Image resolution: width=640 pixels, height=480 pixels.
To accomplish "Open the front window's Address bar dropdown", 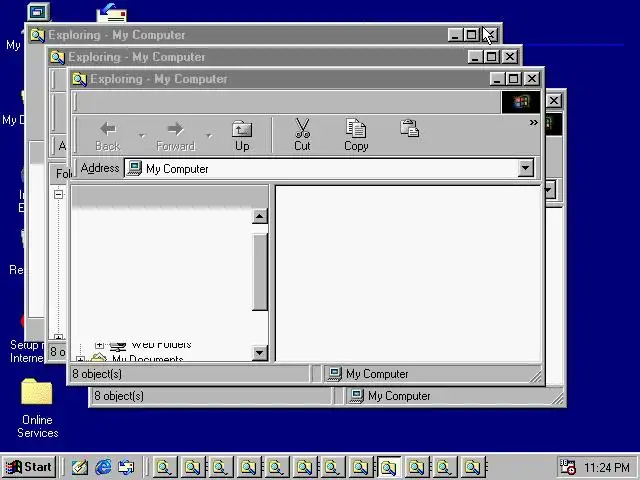I will click(x=526, y=168).
